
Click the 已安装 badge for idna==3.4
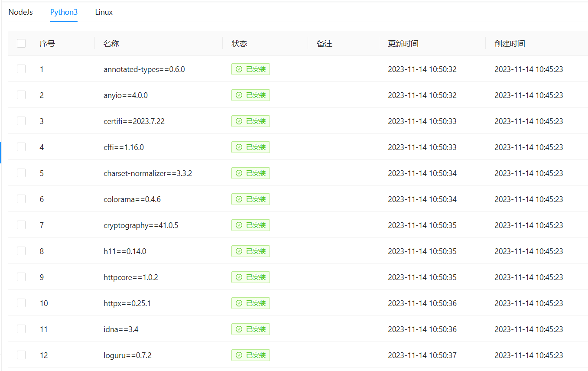point(250,329)
